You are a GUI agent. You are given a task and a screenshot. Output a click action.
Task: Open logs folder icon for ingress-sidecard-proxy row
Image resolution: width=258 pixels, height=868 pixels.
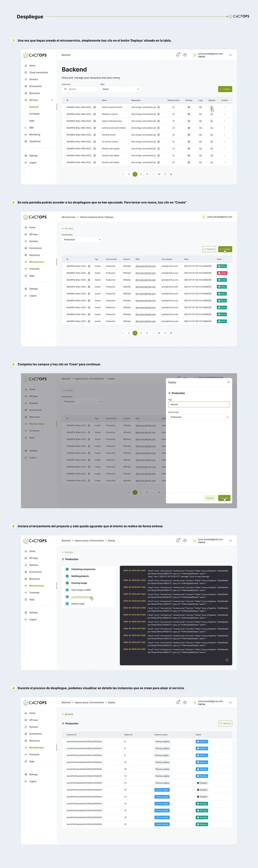point(200,121)
